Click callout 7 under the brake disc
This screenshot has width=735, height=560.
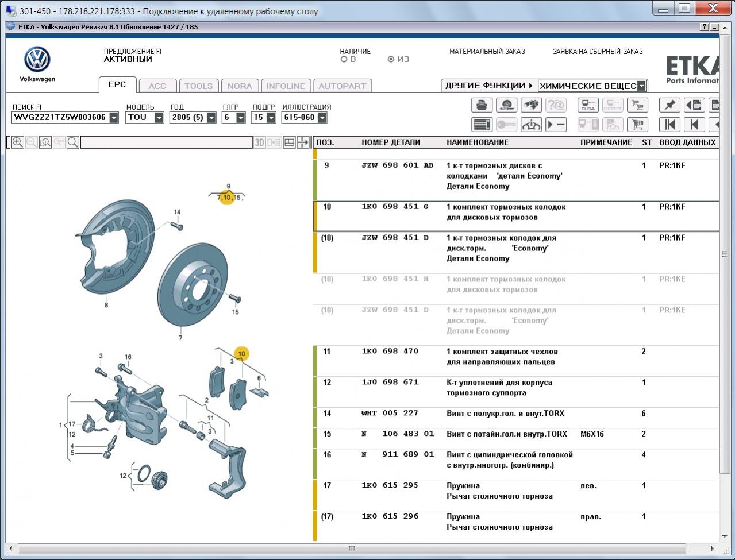180,338
